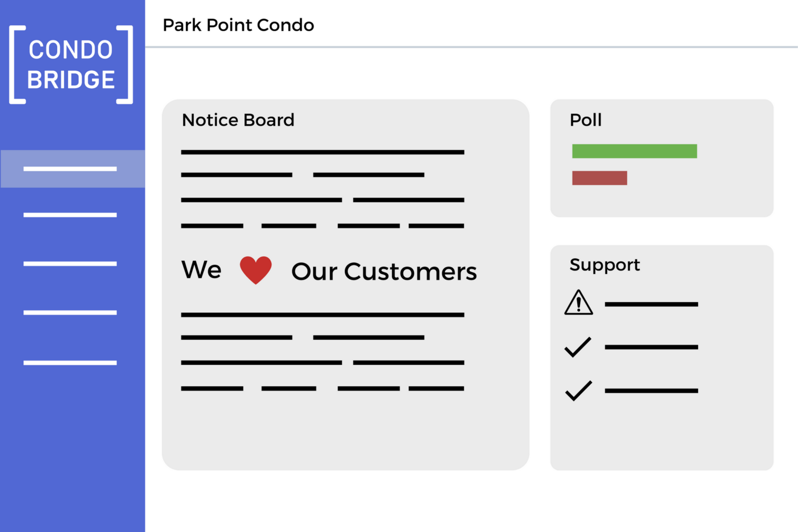Open the Notice Board heading

[238, 120]
